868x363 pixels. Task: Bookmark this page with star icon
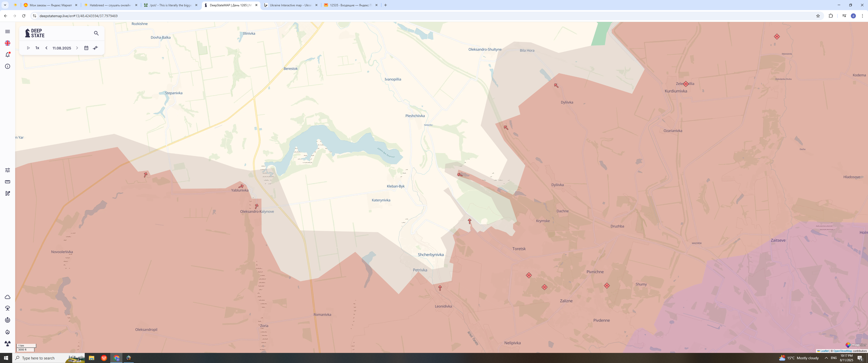(818, 16)
